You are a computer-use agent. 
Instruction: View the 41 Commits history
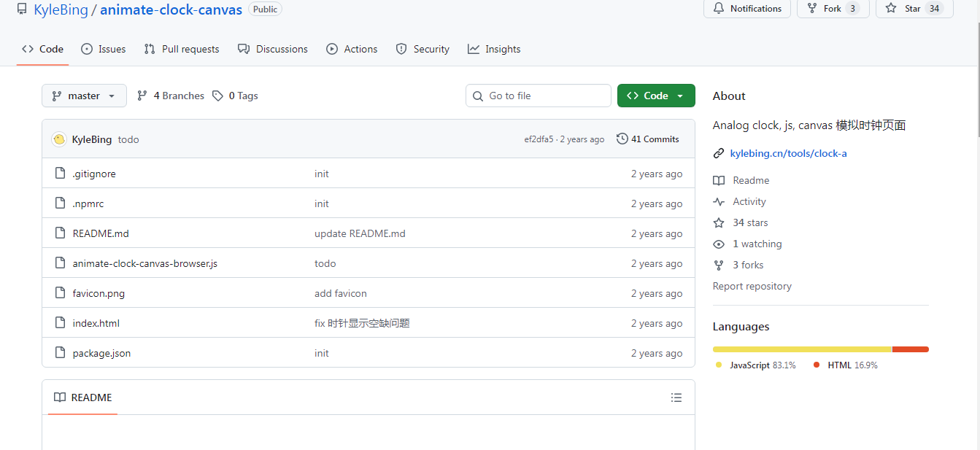pyautogui.click(x=648, y=139)
